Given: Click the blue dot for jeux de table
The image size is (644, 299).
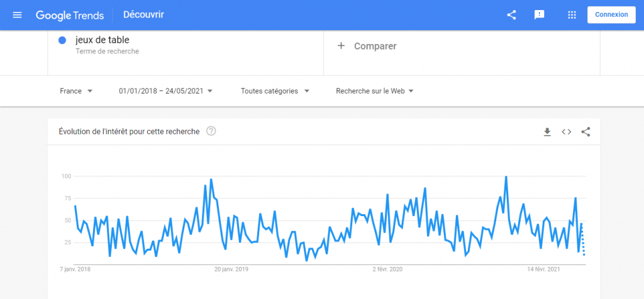Looking at the screenshot, I should [x=62, y=40].
